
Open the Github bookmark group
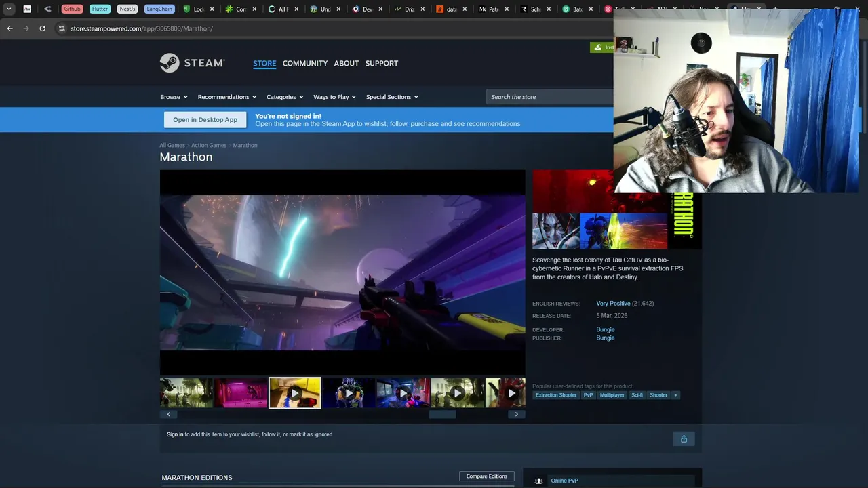pyautogui.click(x=73, y=9)
